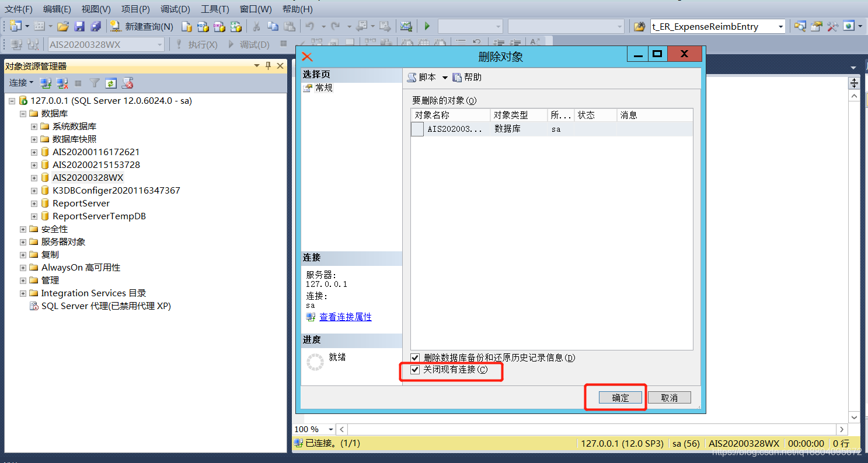Click the Properties window toolbar icon
Image resolution: width=868 pixels, height=463 pixels.
[816, 26]
